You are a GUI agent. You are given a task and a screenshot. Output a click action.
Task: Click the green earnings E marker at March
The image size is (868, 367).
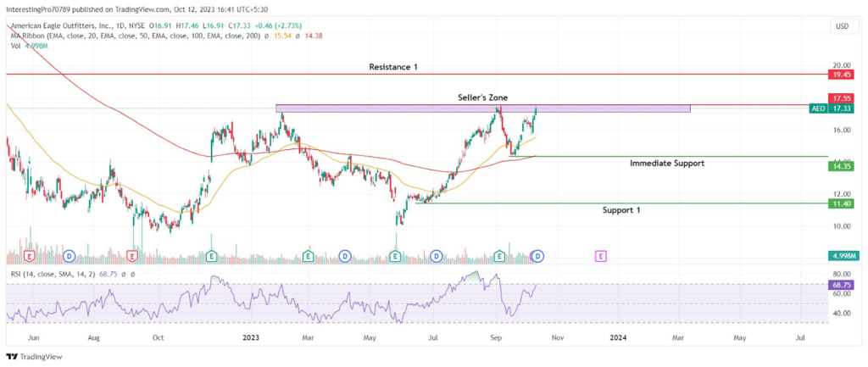[309, 256]
